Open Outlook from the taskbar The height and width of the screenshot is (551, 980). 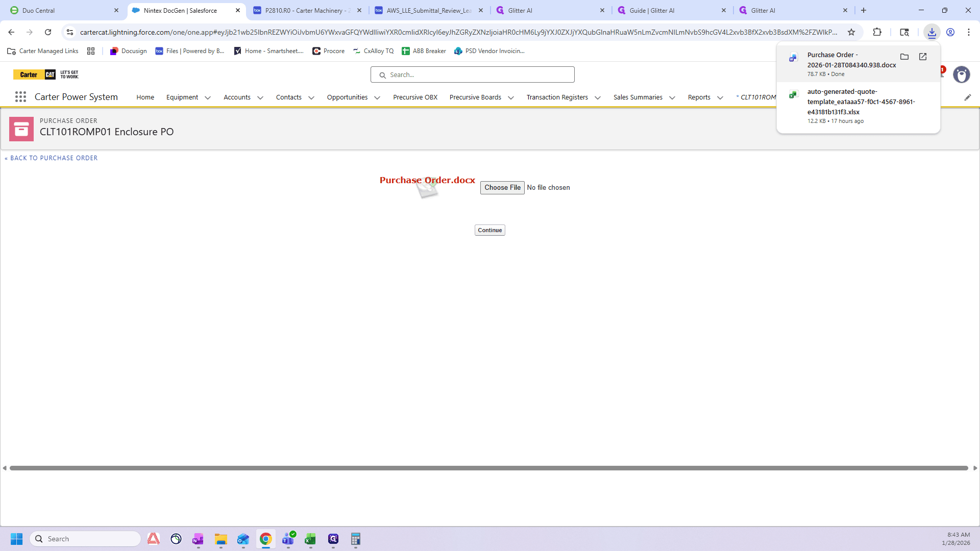tap(243, 539)
